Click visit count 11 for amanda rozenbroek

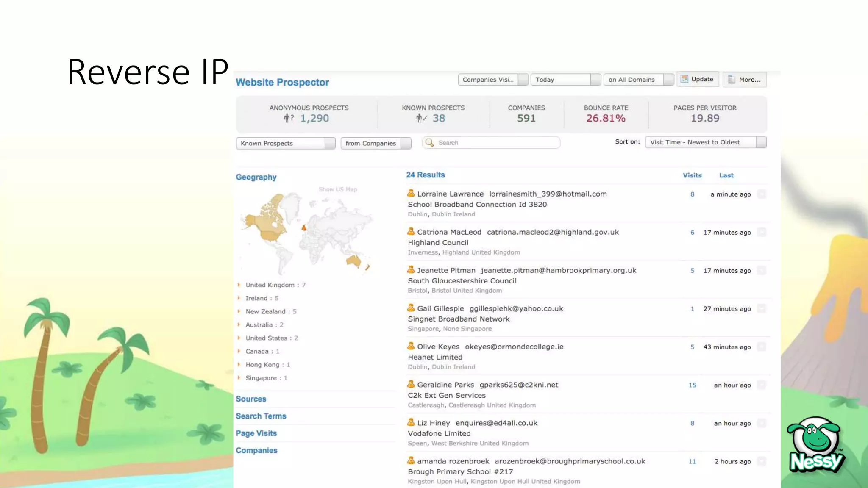[x=692, y=461]
